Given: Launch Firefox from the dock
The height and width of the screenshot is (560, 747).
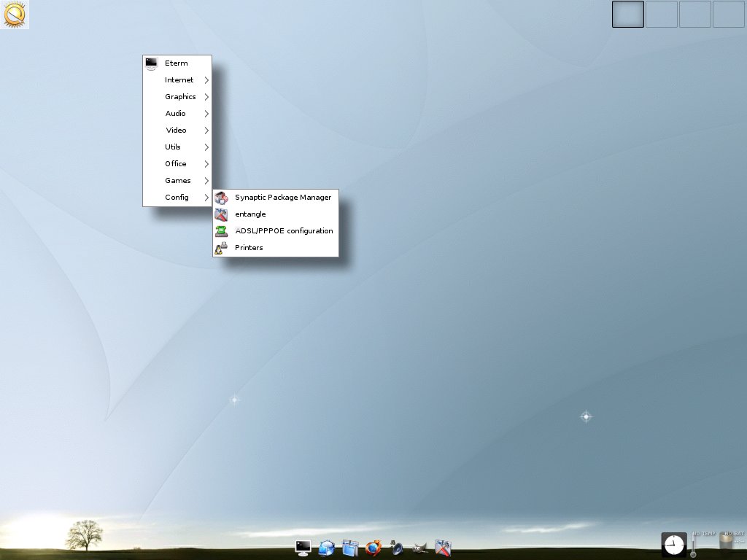Looking at the screenshot, I should point(373,548).
